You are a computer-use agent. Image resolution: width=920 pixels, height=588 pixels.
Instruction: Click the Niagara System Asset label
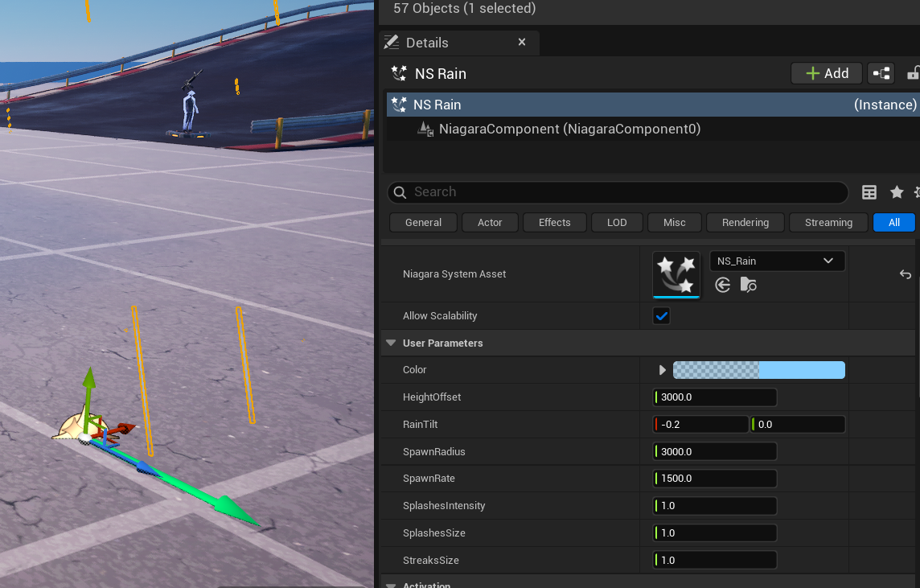454,274
